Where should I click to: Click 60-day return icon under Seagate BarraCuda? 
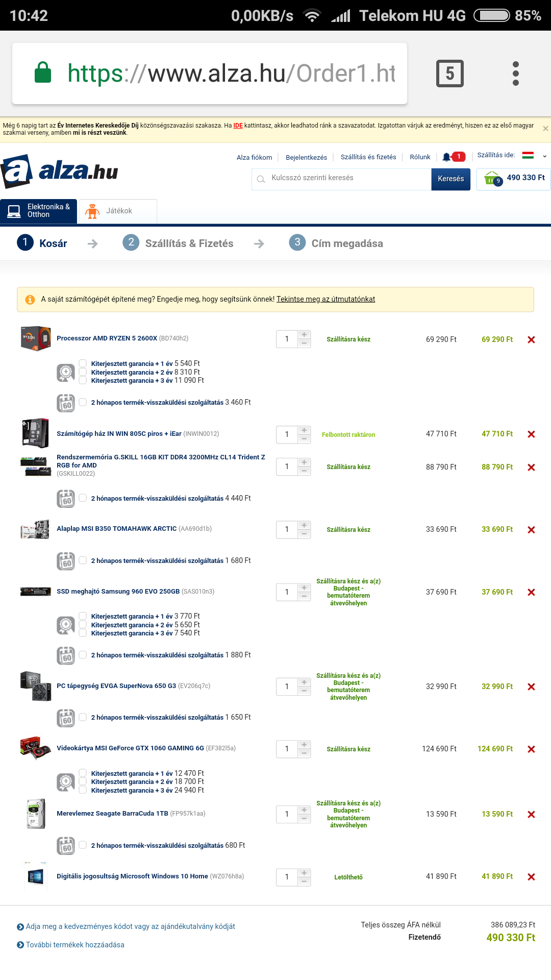(66, 846)
